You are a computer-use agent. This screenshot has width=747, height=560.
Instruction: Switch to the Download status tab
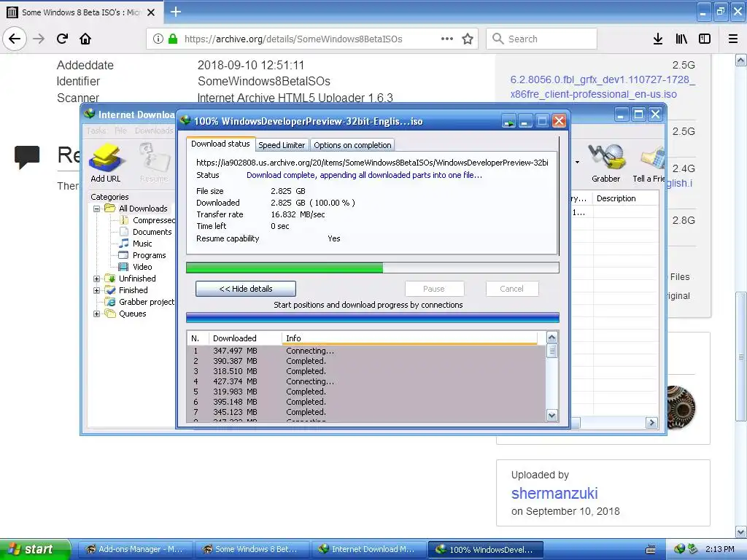point(220,144)
